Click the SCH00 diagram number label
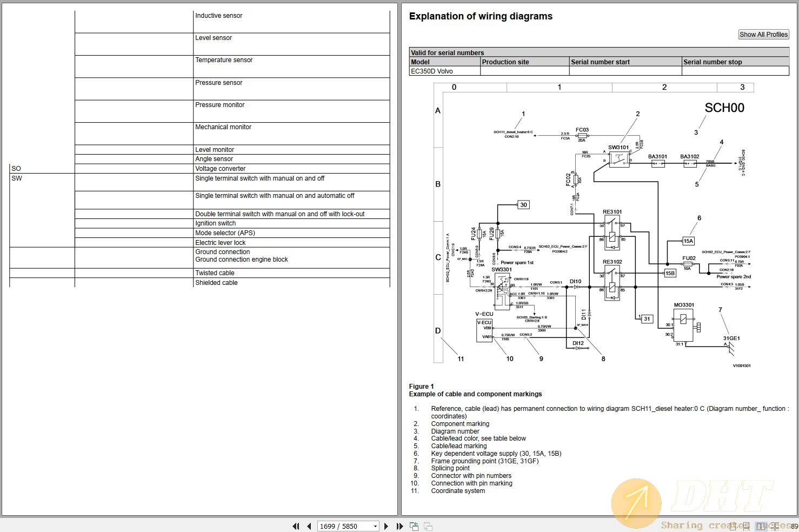This screenshot has height=532, width=799. coord(724,108)
